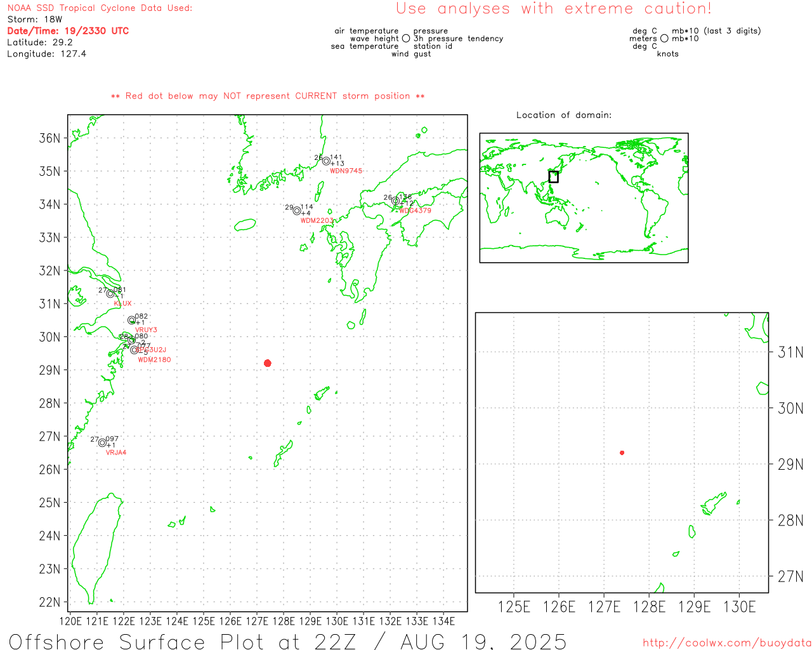The image size is (812, 650).
Task: Click the 'Date/Time: 19/2330 UTC' text
Action: tap(68, 31)
